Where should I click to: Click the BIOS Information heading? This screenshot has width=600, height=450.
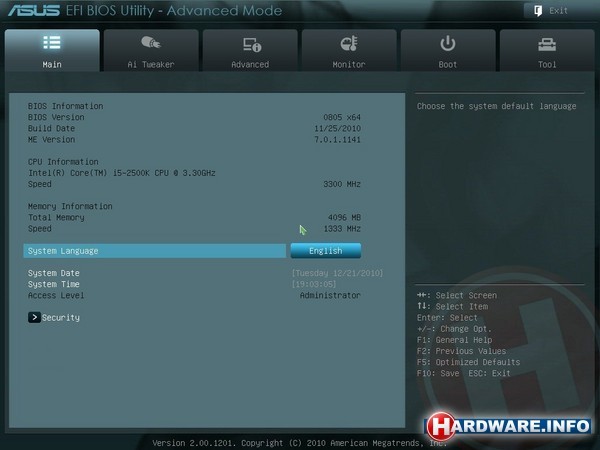pos(65,106)
